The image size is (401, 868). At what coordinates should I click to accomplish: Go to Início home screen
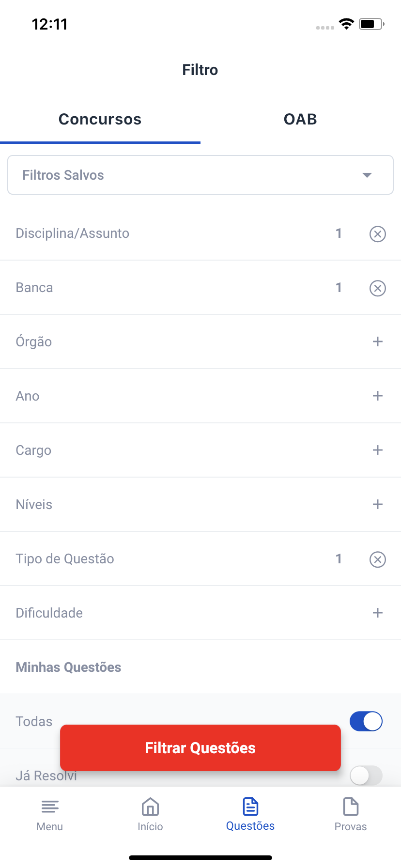(150, 815)
